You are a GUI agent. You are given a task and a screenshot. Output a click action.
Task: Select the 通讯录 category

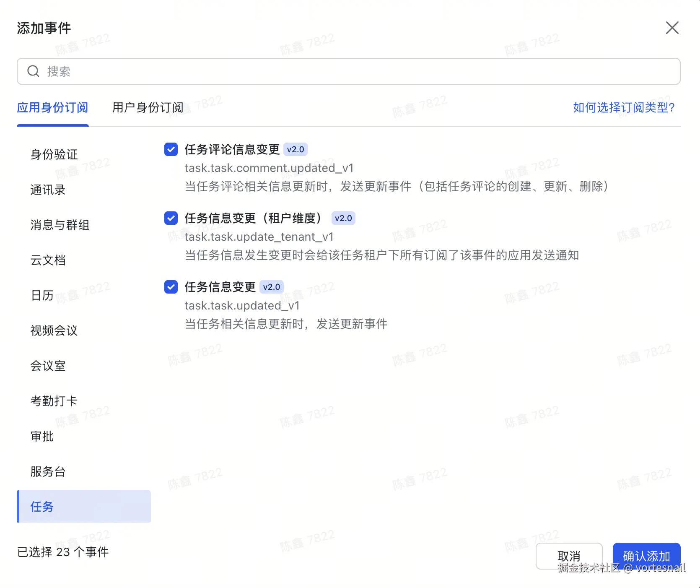(48, 190)
